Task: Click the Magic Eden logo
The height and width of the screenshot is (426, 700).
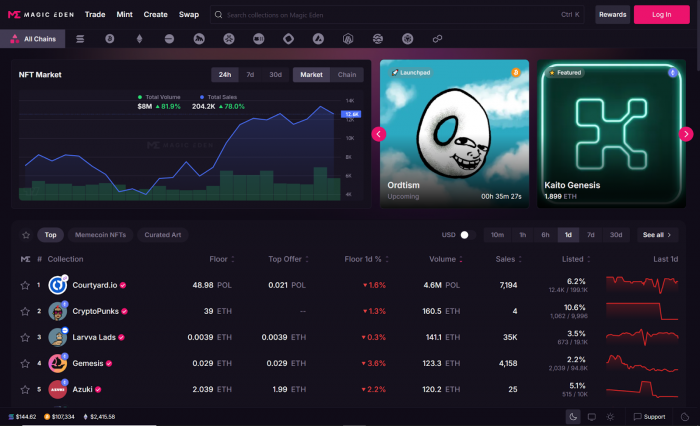Action: point(41,15)
